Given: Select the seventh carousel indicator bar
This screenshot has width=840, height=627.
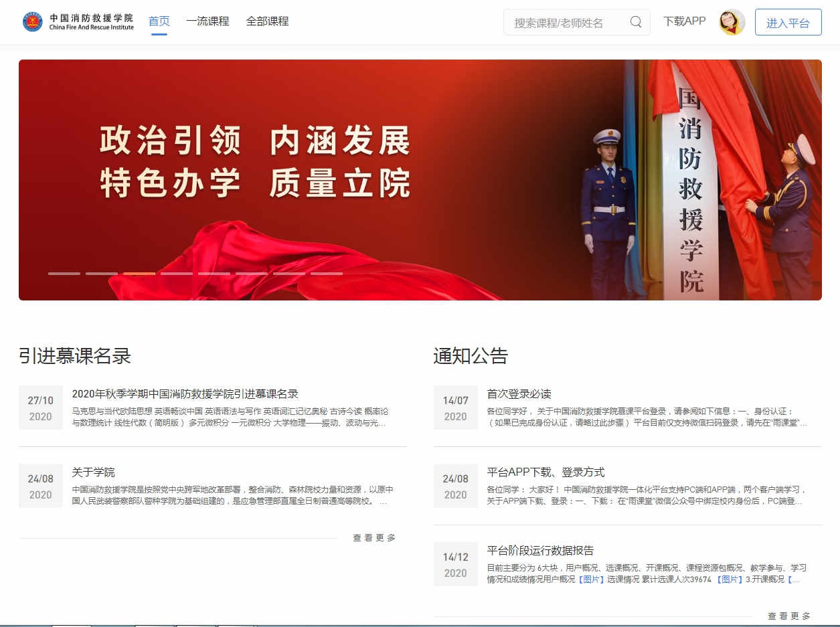Looking at the screenshot, I should [x=289, y=273].
